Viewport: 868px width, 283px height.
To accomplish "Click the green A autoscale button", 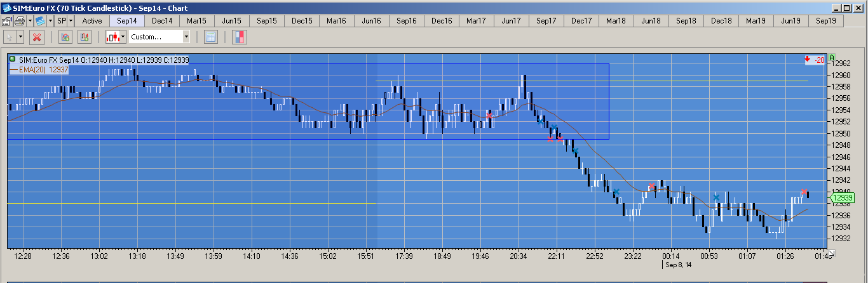I will click(831, 56).
